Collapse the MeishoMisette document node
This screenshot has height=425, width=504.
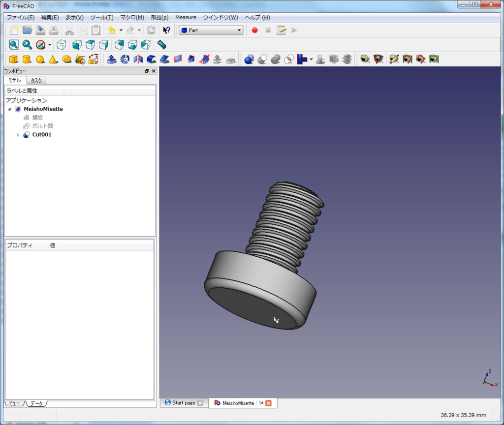tap(10, 109)
